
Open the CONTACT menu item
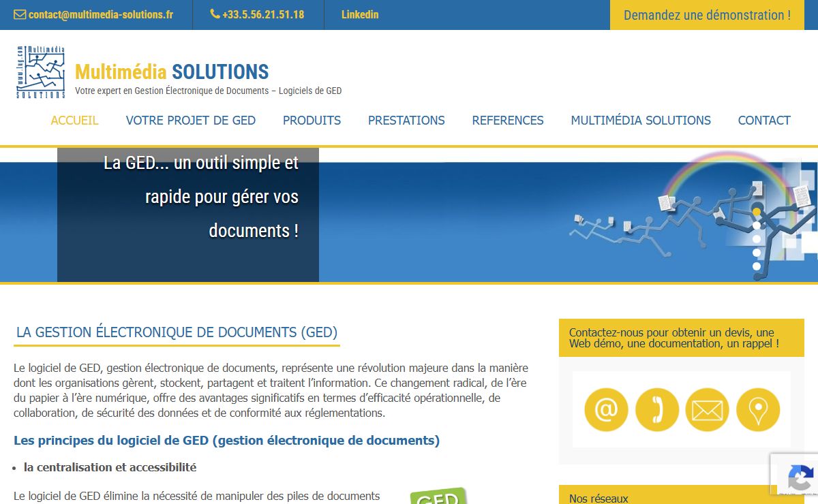pos(764,121)
